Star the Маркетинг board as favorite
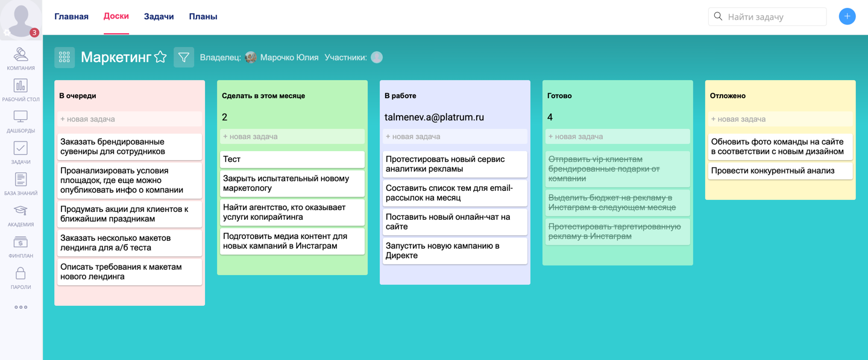 coord(160,57)
